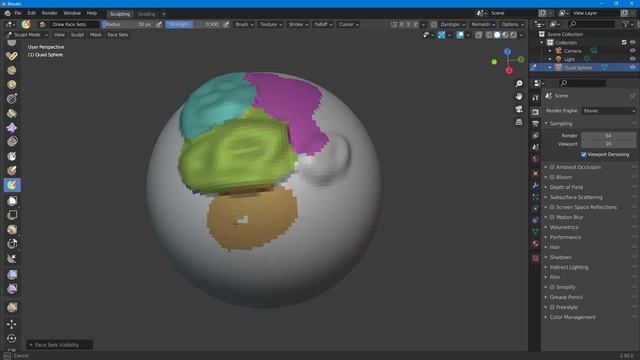Viewport: 640px width, 360px height.
Task: Open the View Layer properties tab
Action: pyautogui.click(x=536, y=135)
